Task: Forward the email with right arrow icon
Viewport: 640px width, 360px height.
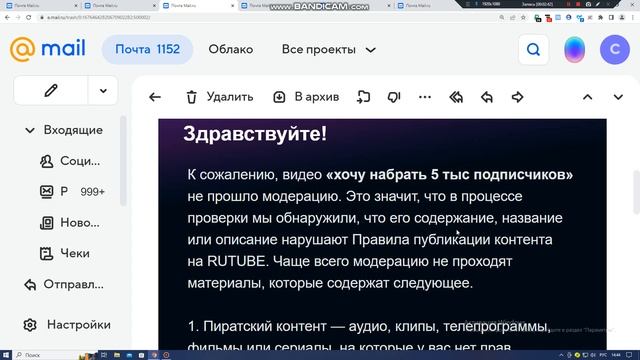Action: pyautogui.click(x=518, y=97)
